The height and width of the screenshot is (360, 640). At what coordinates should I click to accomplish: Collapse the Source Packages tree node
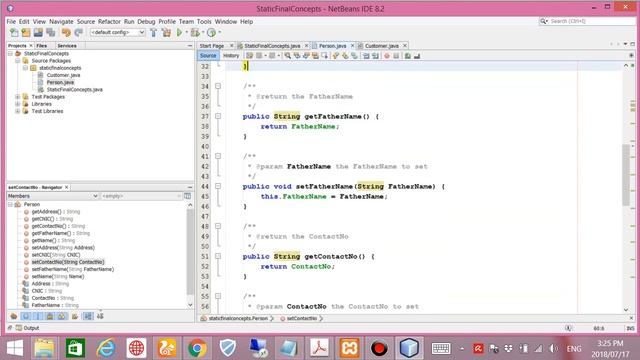[x=18, y=61]
